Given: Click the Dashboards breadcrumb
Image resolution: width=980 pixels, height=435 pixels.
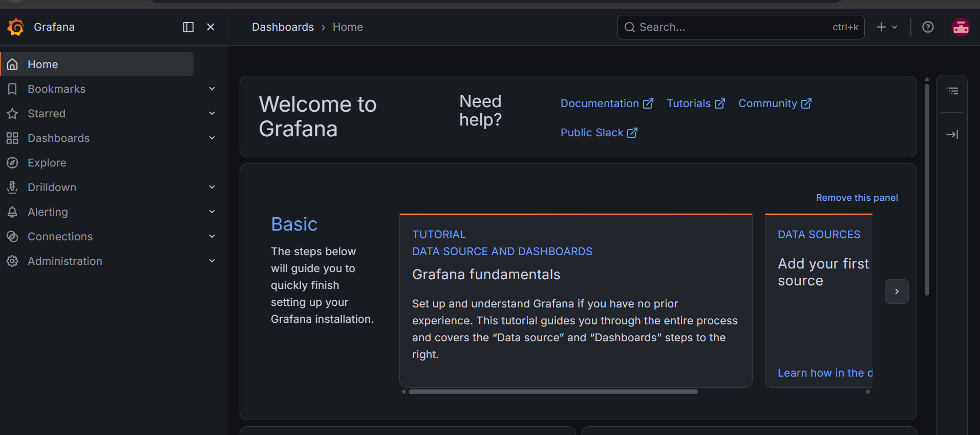Looking at the screenshot, I should (283, 27).
